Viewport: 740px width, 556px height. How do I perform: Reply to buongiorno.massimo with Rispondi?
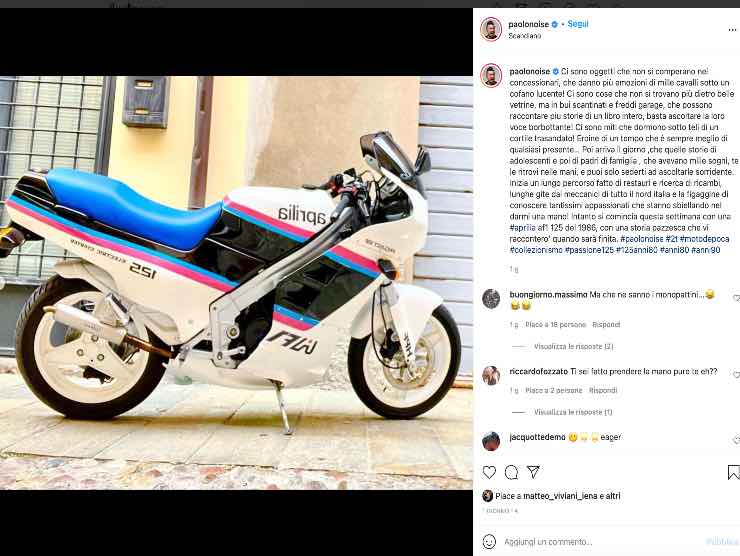click(606, 325)
